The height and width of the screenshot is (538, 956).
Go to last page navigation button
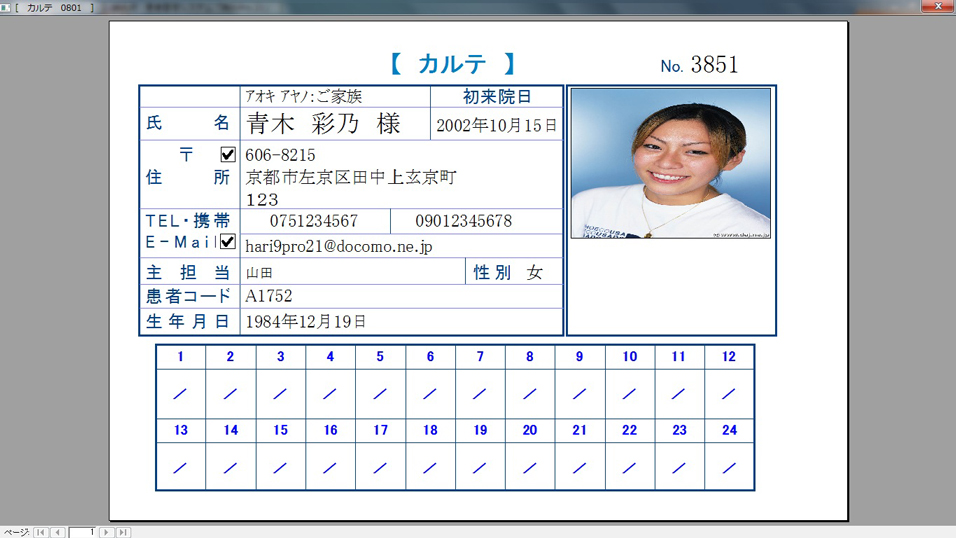coord(123,533)
